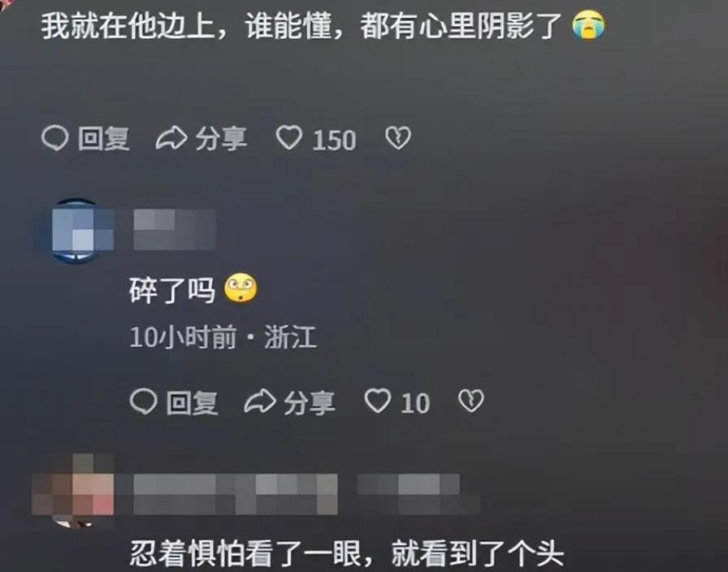Like the 碎了吗 comment with 10 likes
This screenshot has width=728, height=572.
(x=378, y=401)
